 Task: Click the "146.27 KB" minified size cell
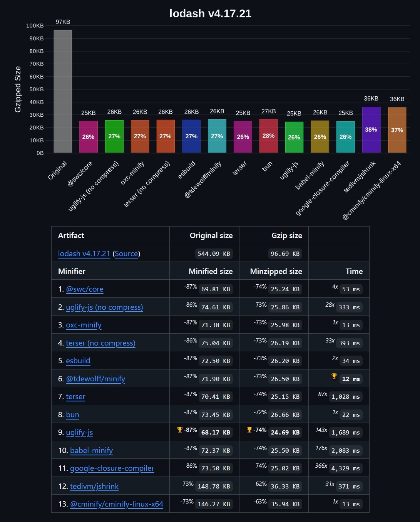coord(214,504)
